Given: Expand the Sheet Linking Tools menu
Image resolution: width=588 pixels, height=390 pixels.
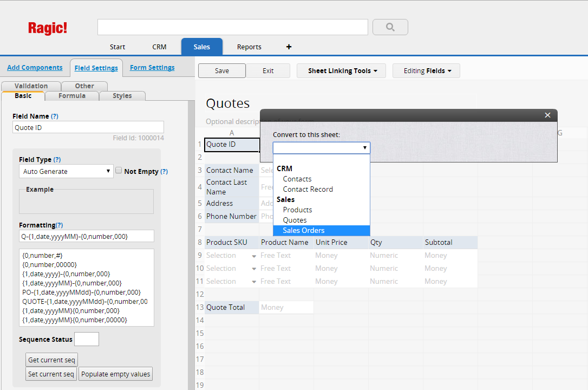Looking at the screenshot, I should click(341, 71).
